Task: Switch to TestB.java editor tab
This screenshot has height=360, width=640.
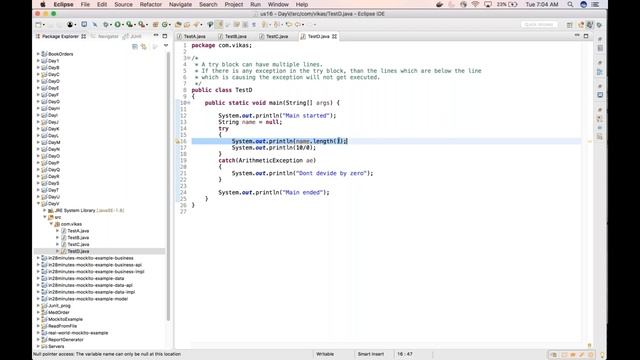Action: [x=233, y=36]
